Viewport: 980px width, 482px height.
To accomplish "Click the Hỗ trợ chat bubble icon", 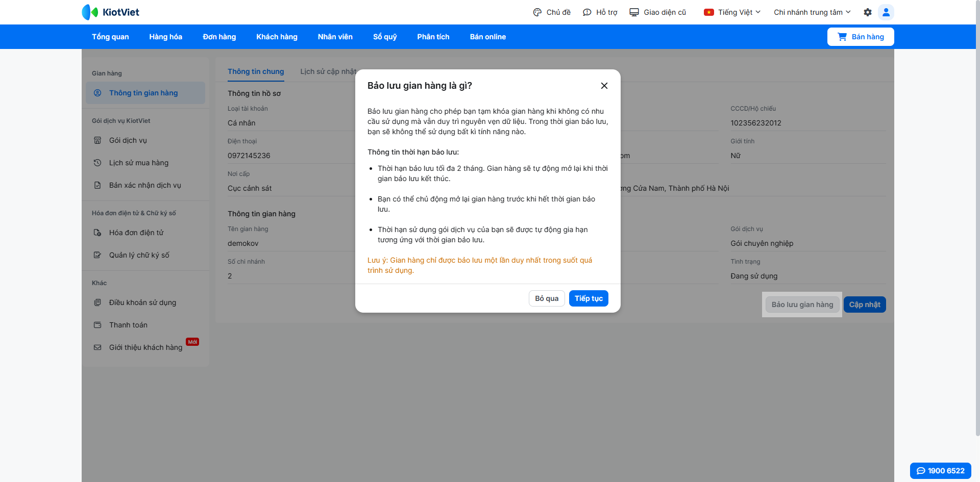I will coord(587,12).
